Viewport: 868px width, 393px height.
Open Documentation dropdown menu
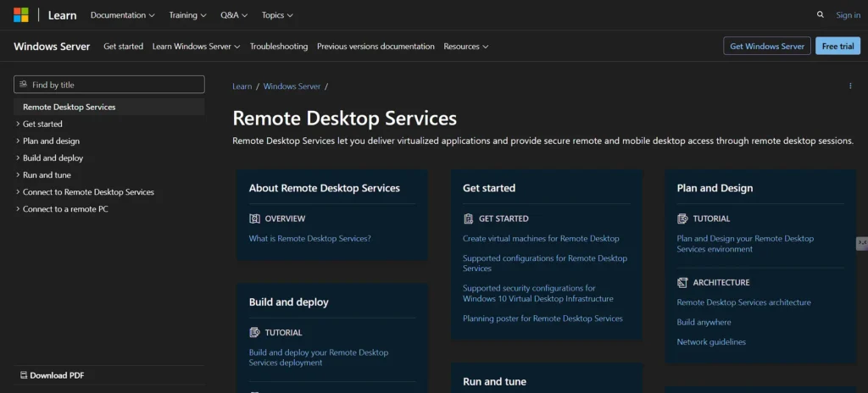[x=122, y=15]
